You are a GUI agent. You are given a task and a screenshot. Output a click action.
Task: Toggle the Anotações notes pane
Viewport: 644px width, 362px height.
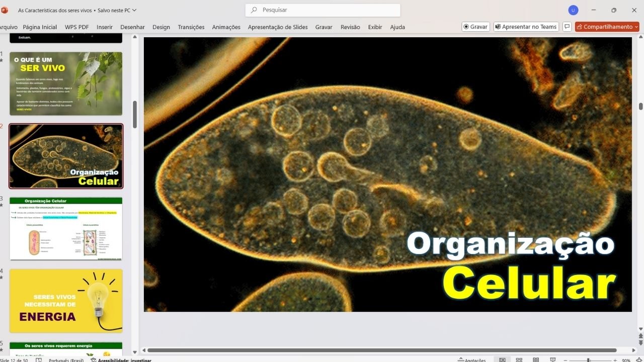[471, 360]
